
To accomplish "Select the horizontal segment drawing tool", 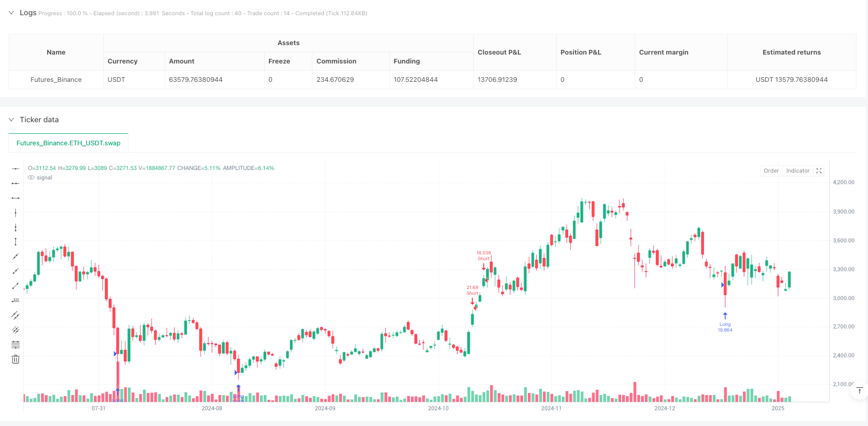I will 16,198.
